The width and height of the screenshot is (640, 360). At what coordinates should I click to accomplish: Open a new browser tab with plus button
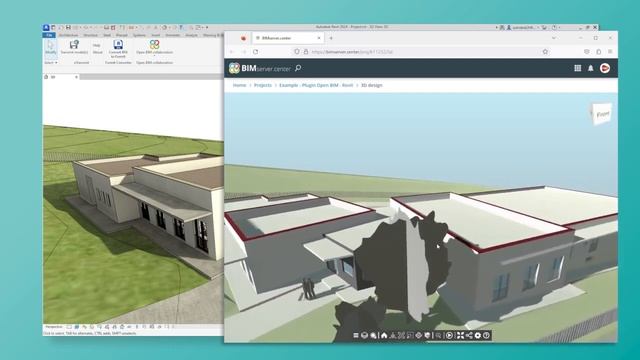331,38
